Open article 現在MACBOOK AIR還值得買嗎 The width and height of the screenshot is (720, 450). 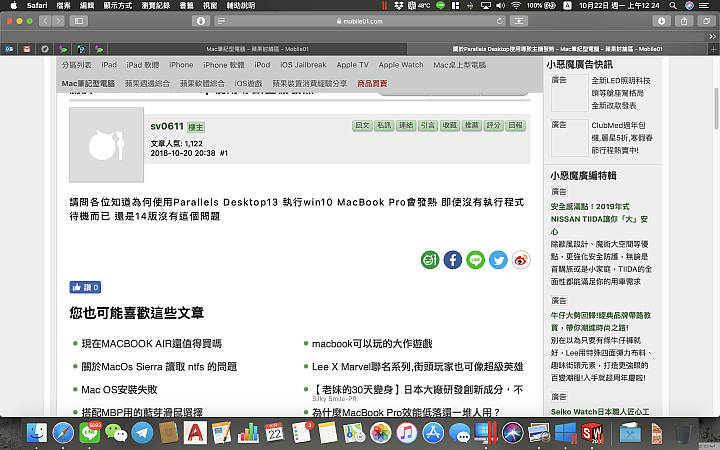pyautogui.click(x=152, y=343)
